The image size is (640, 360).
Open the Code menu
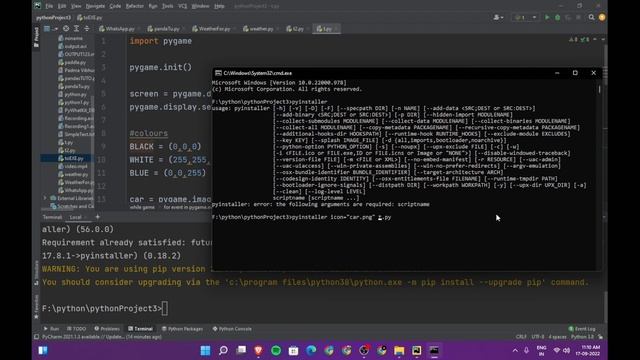pos(115,6)
